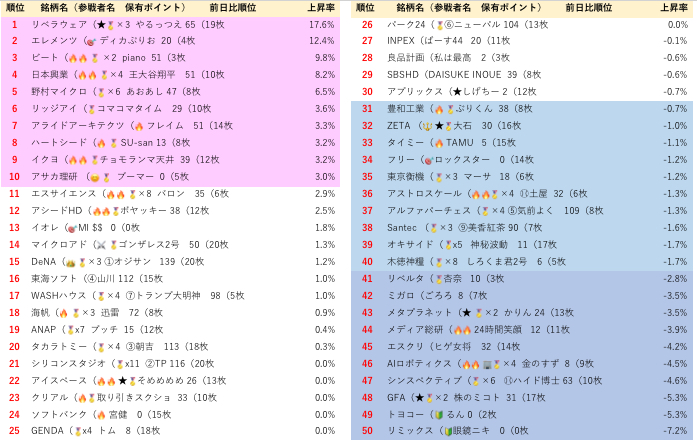Select the rank 21 シリコンスタジオ row
Screen dimensions: 697x441
[x=171, y=364]
